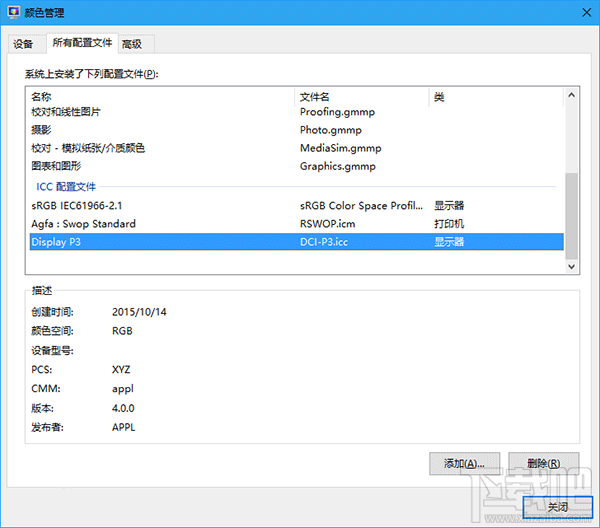The height and width of the screenshot is (528, 600).
Task: Select the Display P3 profile row
Action: click(x=297, y=242)
